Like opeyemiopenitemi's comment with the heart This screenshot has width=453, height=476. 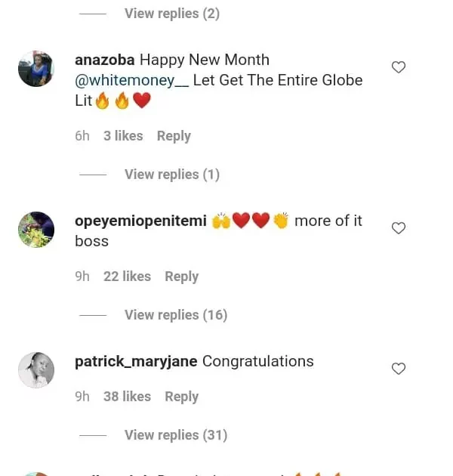pyautogui.click(x=399, y=228)
